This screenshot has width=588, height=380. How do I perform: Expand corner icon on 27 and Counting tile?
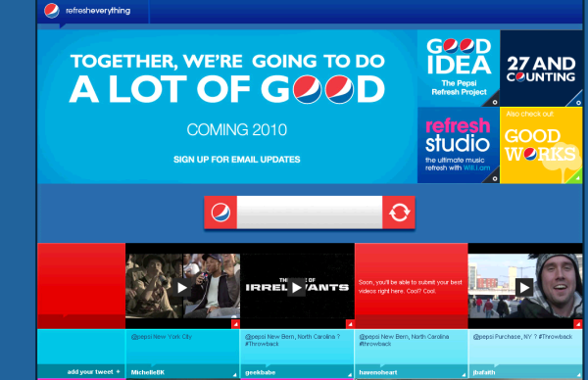[578, 102]
